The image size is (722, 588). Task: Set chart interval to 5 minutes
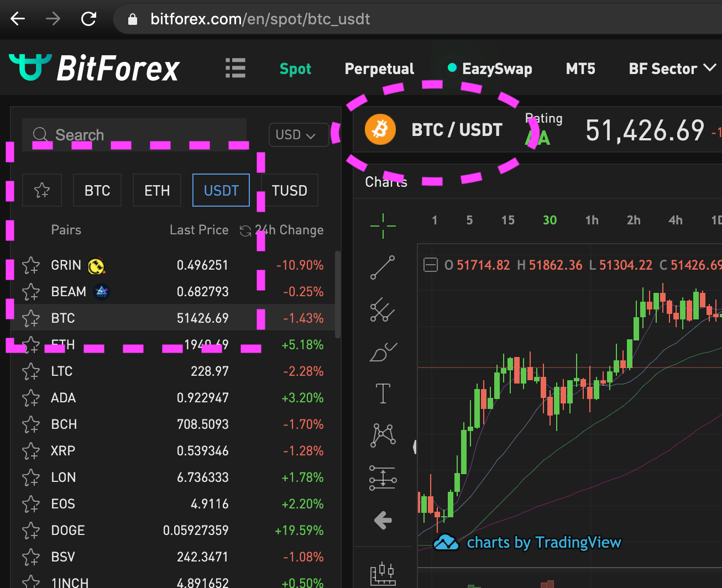pyautogui.click(x=469, y=220)
